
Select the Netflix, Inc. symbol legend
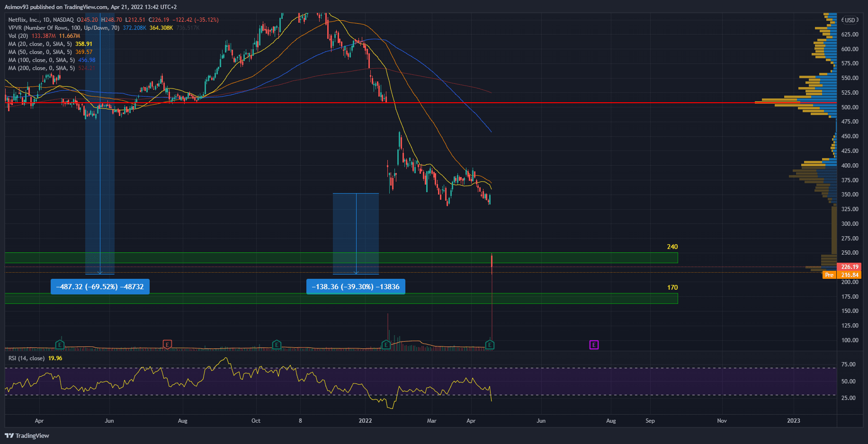pos(41,20)
